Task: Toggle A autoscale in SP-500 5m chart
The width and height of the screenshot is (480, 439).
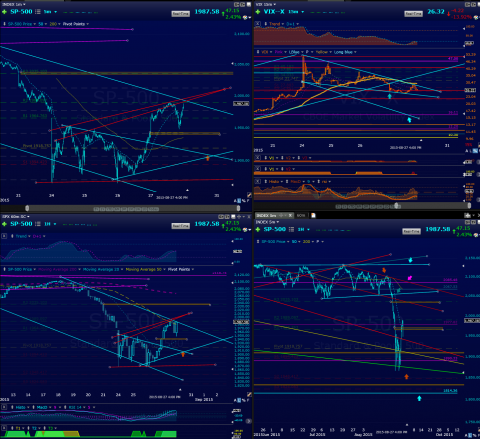Action: pyautogui.click(x=235, y=201)
